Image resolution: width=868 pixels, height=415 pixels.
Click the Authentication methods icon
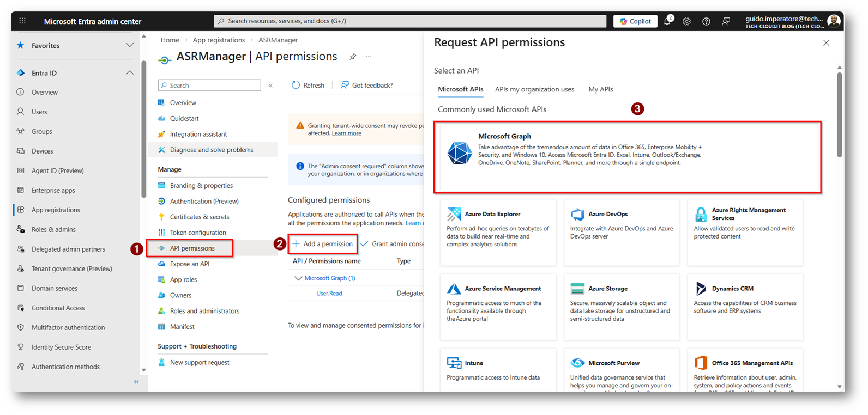(21, 367)
